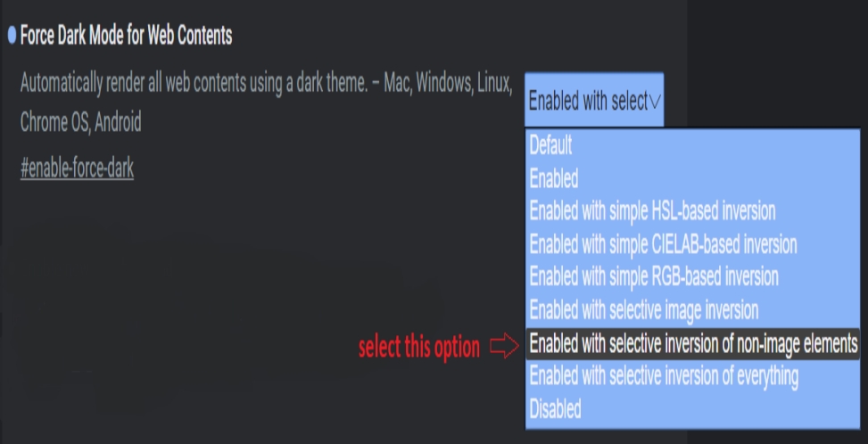868x444 pixels.
Task: Click the Force Dark Mode for Web Contents title
Action: (x=126, y=36)
